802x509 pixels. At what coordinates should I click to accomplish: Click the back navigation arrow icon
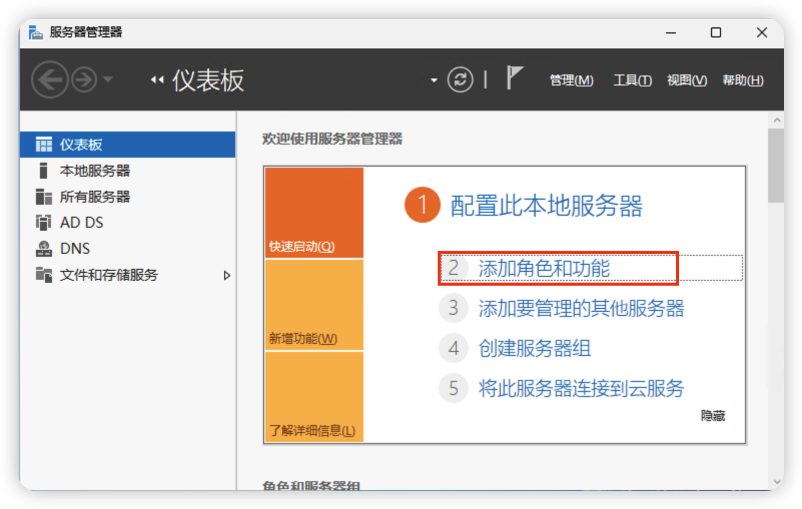coord(50,80)
